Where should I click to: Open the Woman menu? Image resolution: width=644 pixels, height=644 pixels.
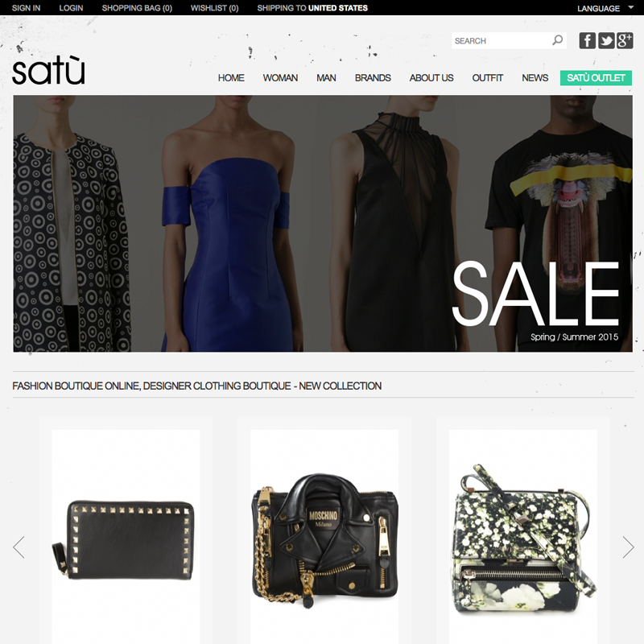tap(280, 77)
